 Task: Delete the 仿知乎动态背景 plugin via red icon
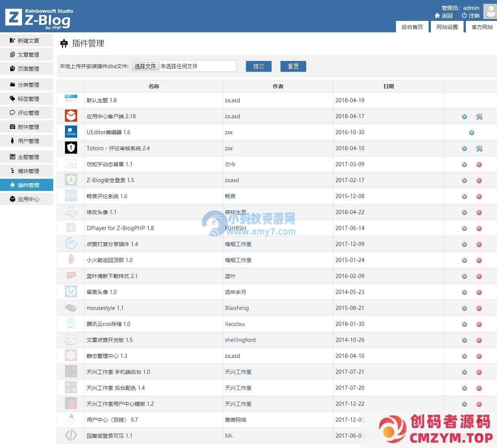click(479, 165)
